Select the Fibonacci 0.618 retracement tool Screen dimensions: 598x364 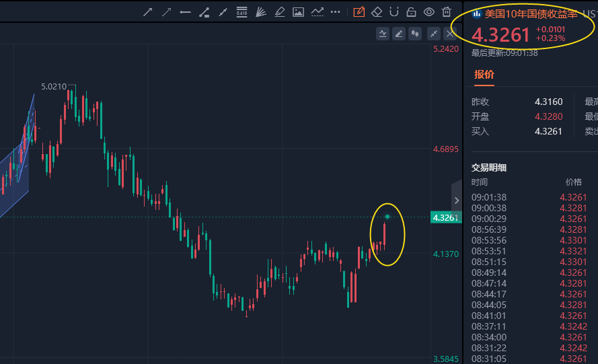tap(241, 12)
